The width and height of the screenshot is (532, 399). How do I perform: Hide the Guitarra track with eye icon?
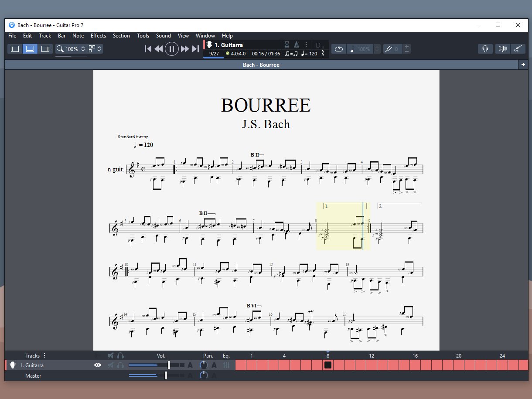(x=98, y=365)
